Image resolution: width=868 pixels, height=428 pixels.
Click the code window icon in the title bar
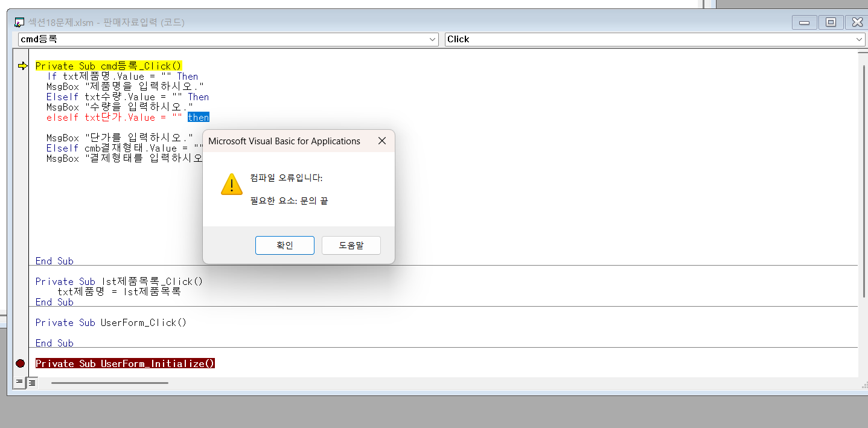(x=19, y=22)
